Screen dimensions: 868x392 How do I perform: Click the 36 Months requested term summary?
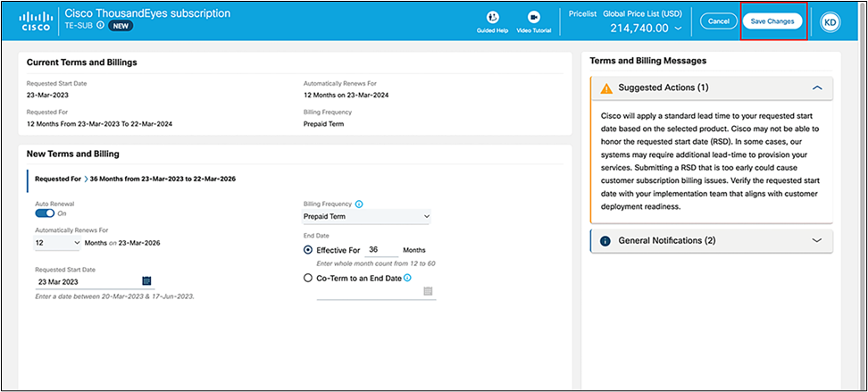click(163, 179)
